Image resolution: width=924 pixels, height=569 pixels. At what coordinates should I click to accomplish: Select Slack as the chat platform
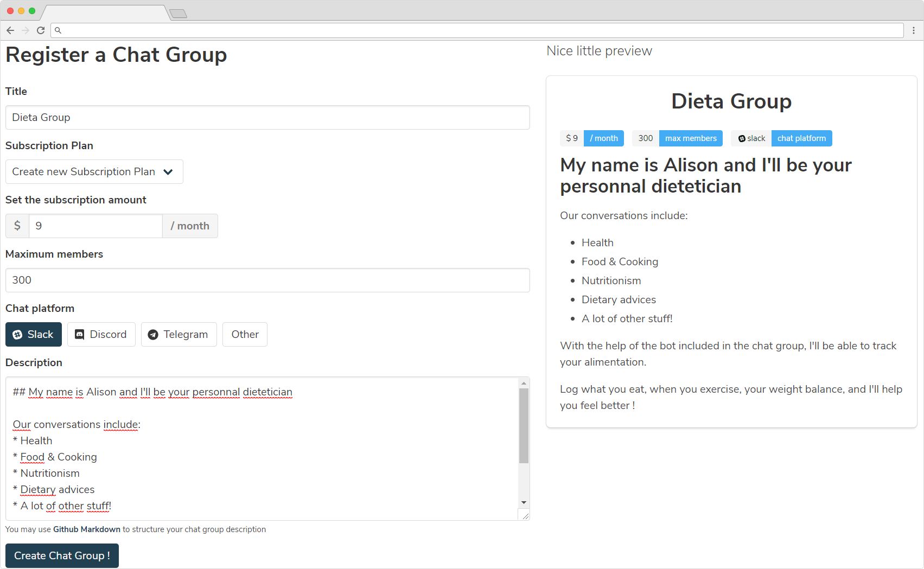[33, 334]
